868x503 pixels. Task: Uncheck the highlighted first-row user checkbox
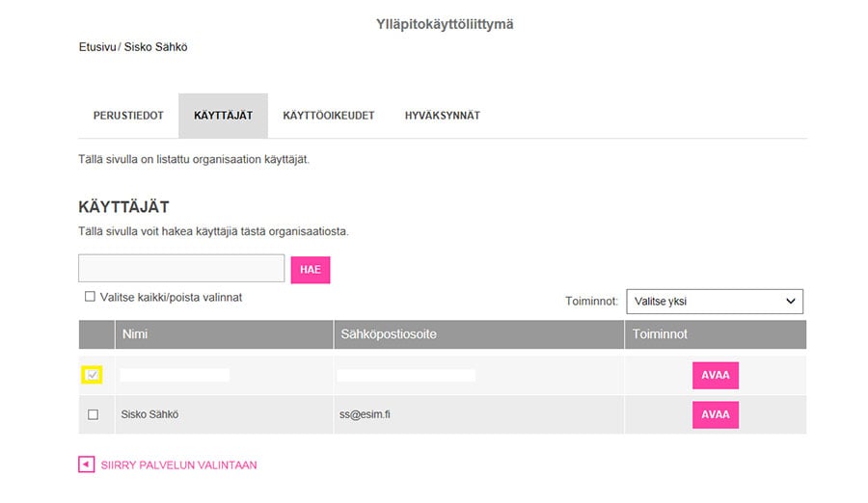(x=93, y=375)
